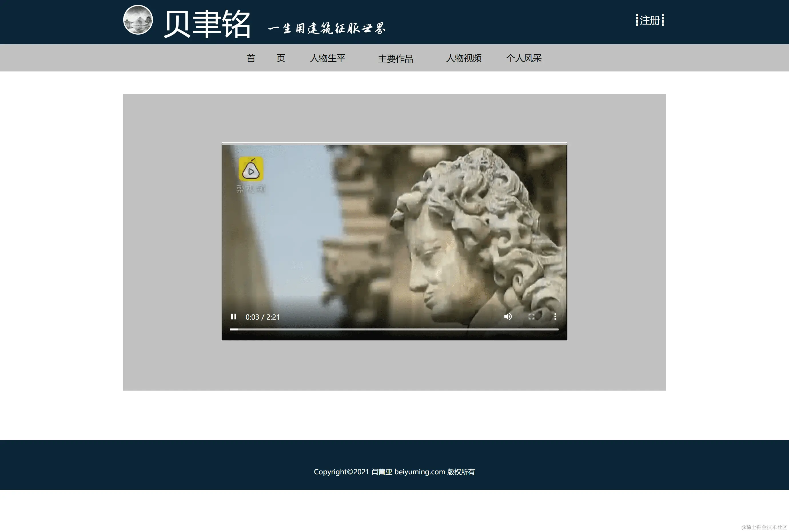Click the elapsed time display 0:03 / 2:21

[262, 317]
